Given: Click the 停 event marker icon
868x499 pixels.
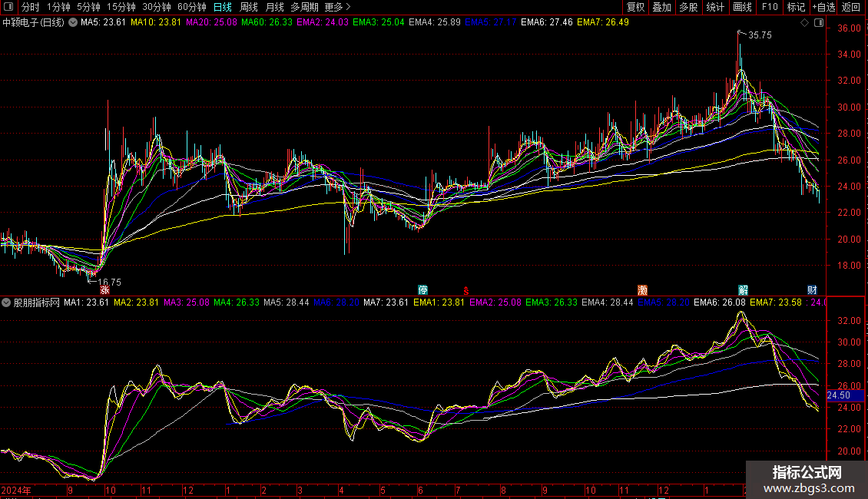Looking at the screenshot, I should tap(423, 290).
